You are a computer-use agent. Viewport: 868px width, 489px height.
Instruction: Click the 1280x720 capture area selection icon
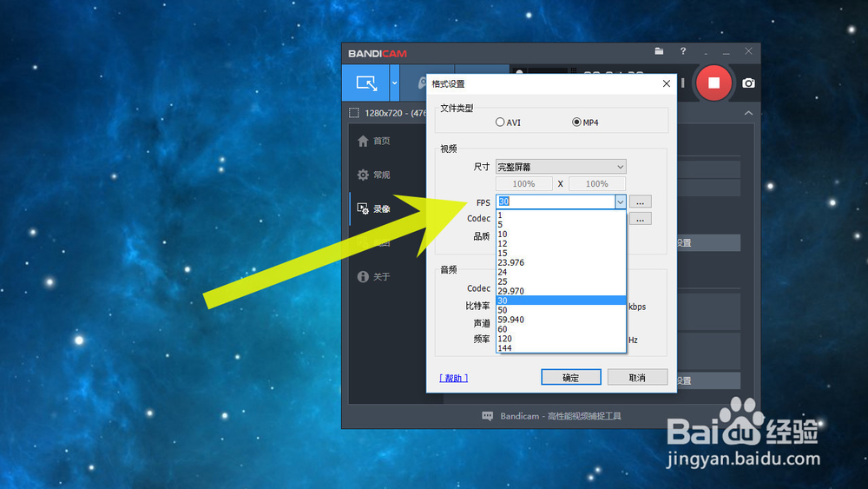(354, 113)
